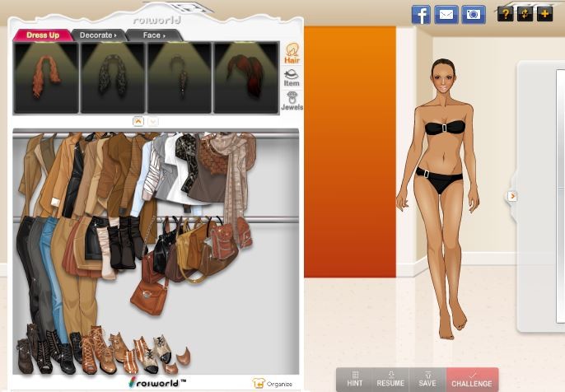Start the CHALLENGE button

click(x=472, y=379)
